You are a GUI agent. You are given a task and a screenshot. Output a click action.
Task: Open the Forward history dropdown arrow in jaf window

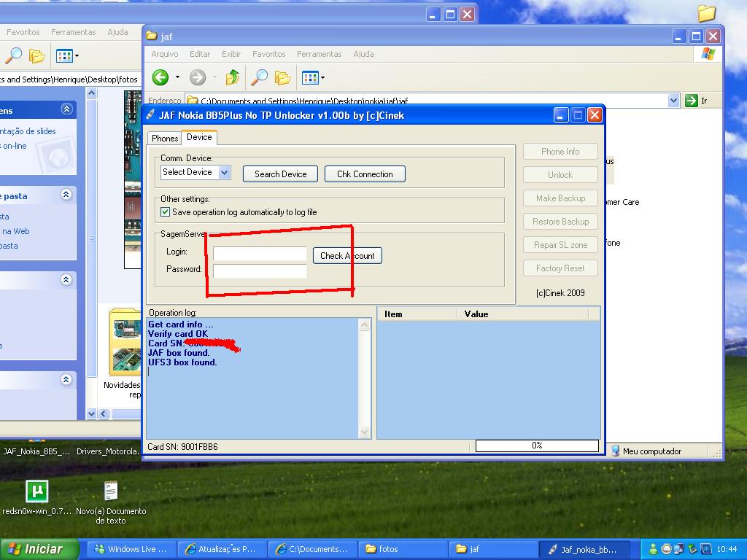(214, 77)
